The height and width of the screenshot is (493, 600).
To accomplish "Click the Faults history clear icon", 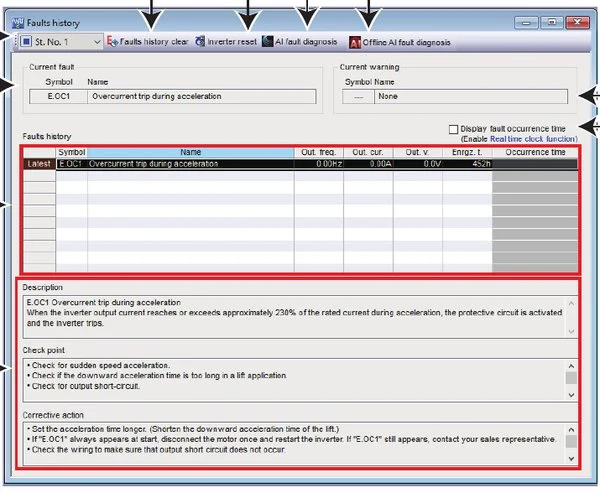I will (x=112, y=41).
